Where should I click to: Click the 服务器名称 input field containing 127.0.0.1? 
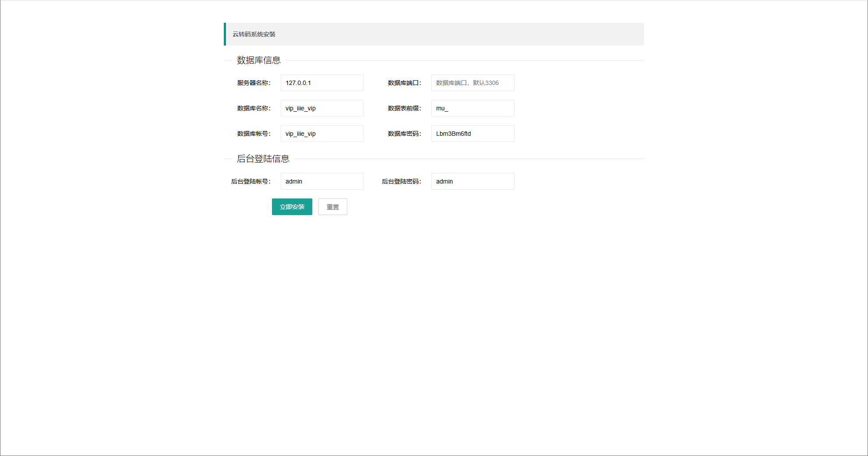click(x=322, y=83)
